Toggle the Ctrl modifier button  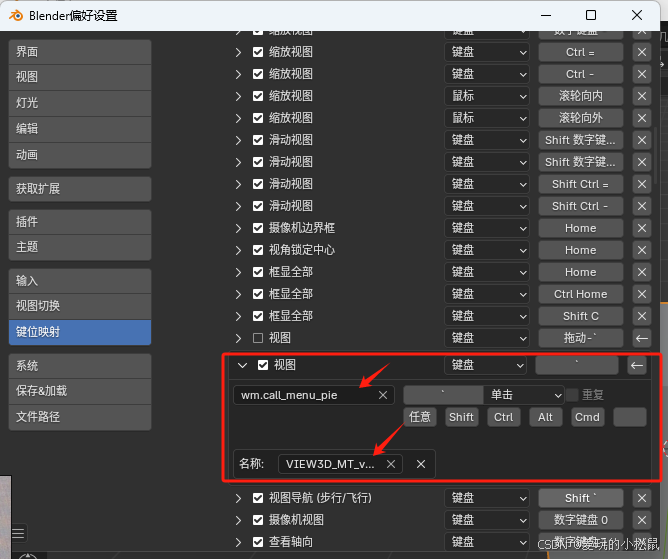pyautogui.click(x=504, y=417)
